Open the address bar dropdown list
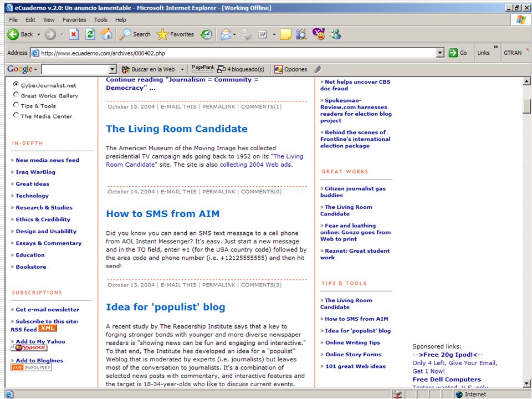 click(440, 53)
